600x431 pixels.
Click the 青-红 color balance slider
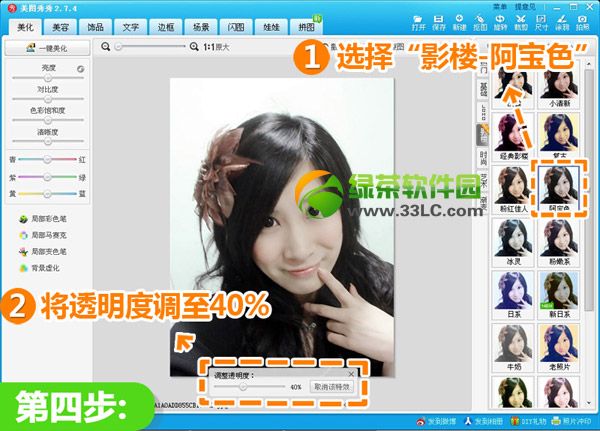point(47,159)
